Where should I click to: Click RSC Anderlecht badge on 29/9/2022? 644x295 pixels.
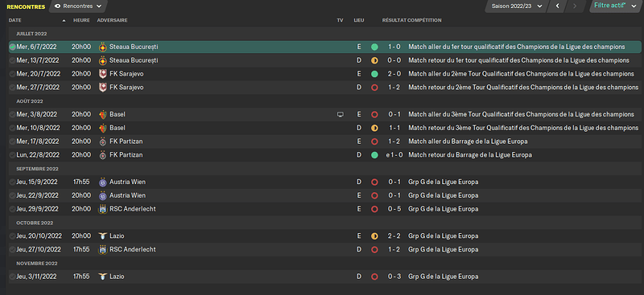click(x=103, y=209)
